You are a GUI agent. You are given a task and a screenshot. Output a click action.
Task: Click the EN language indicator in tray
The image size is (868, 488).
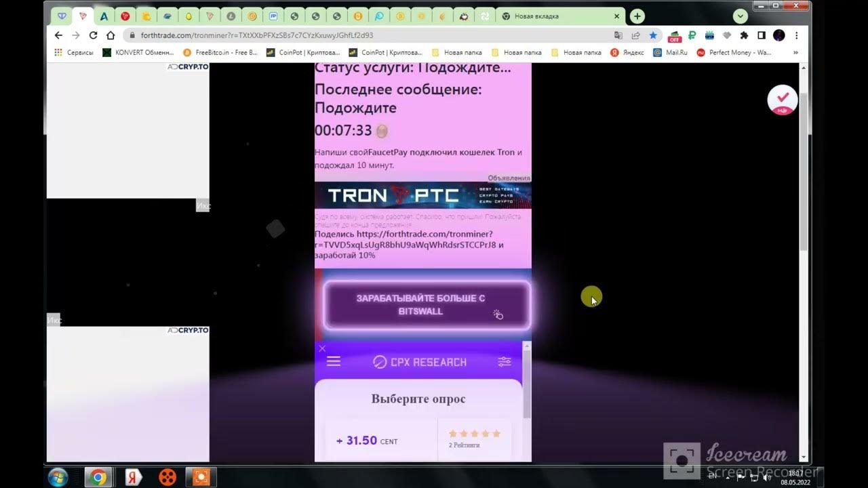(x=713, y=476)
